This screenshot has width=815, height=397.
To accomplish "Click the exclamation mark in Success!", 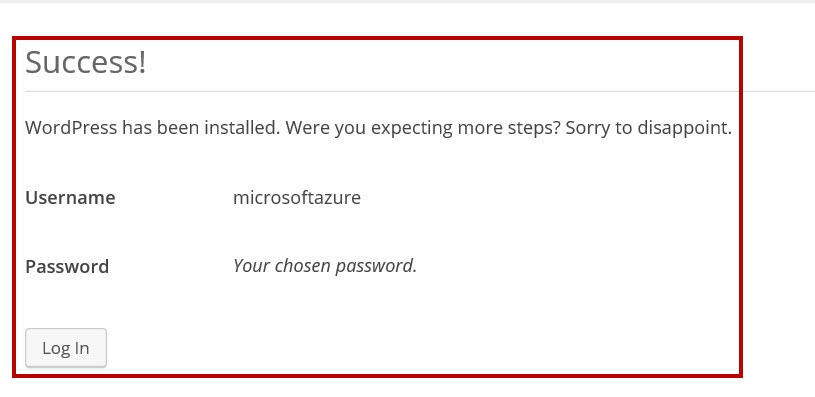I will (142, 62).
